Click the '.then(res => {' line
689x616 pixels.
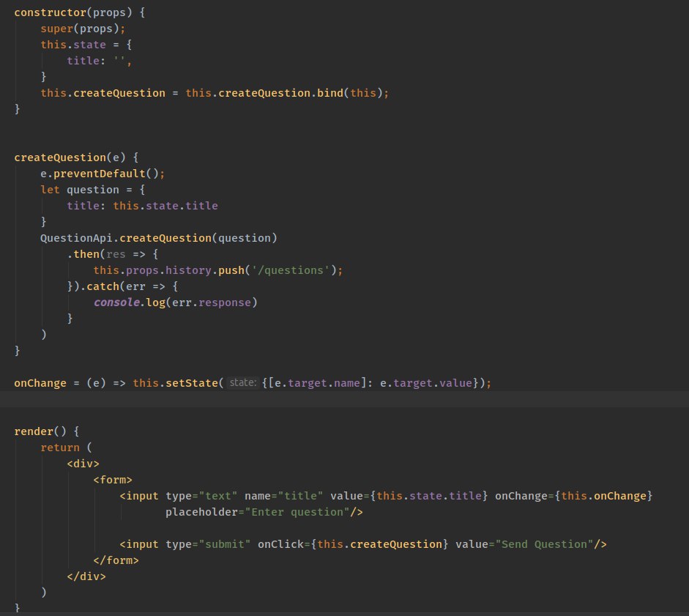113,254
